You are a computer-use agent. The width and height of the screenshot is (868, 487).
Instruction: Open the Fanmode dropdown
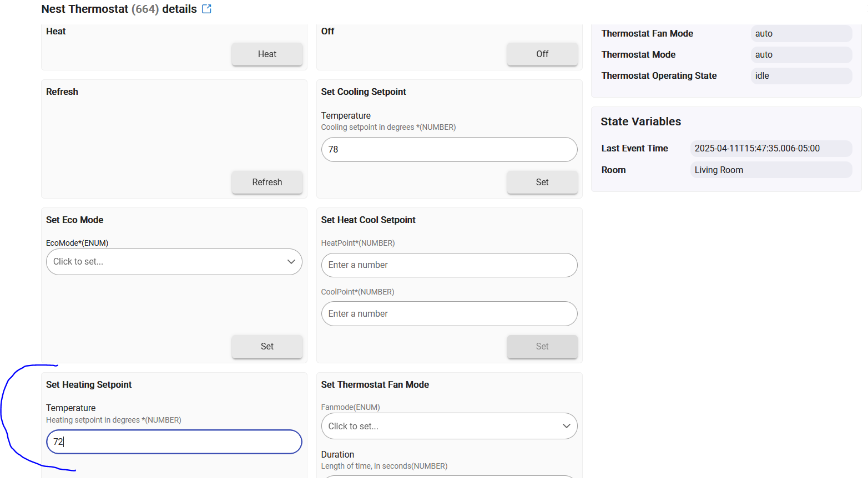coord(450,426)
